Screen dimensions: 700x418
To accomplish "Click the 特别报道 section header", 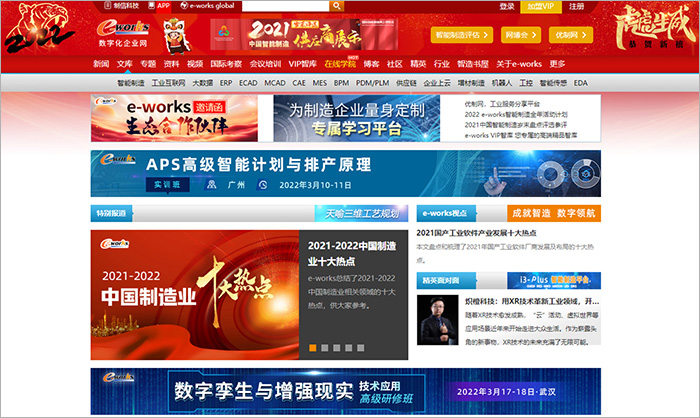I will (112, 213).
